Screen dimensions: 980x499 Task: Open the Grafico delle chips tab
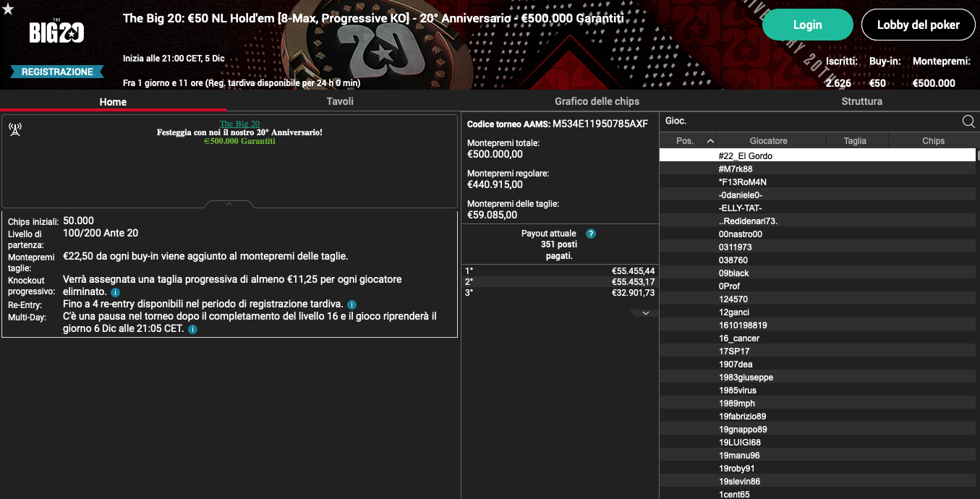tap(597, 101)
